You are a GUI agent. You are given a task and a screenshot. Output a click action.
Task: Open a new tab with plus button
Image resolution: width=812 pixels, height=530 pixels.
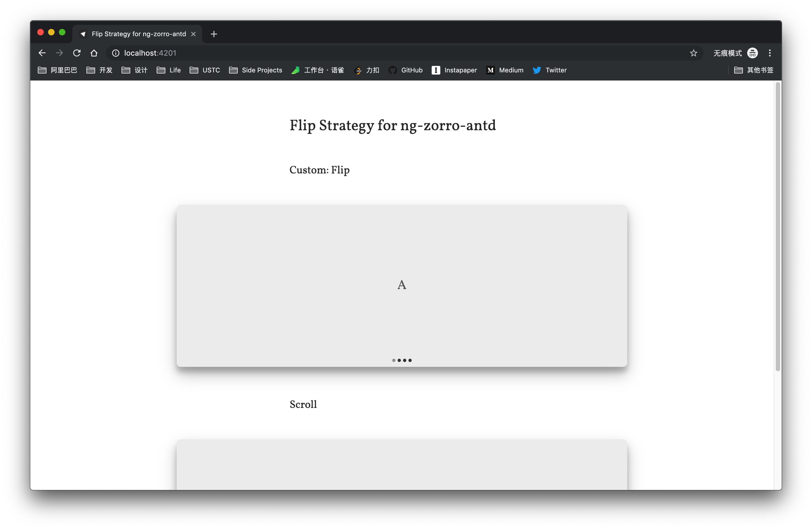214,34
